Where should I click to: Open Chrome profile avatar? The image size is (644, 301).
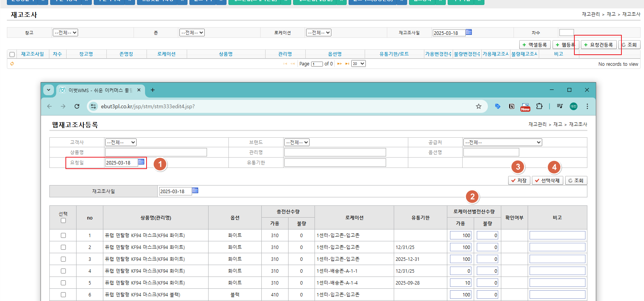pos(574,106)
